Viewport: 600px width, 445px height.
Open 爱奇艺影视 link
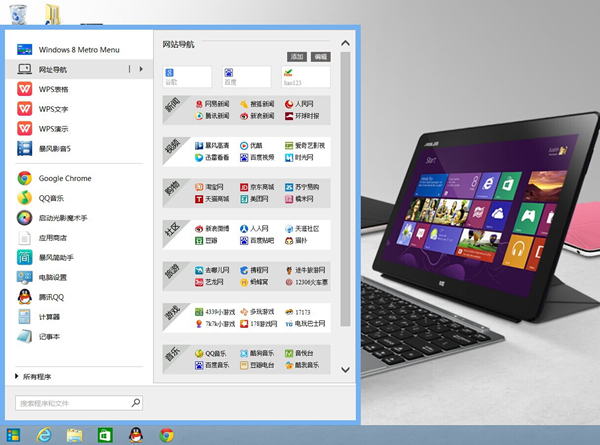coord(305,145)
